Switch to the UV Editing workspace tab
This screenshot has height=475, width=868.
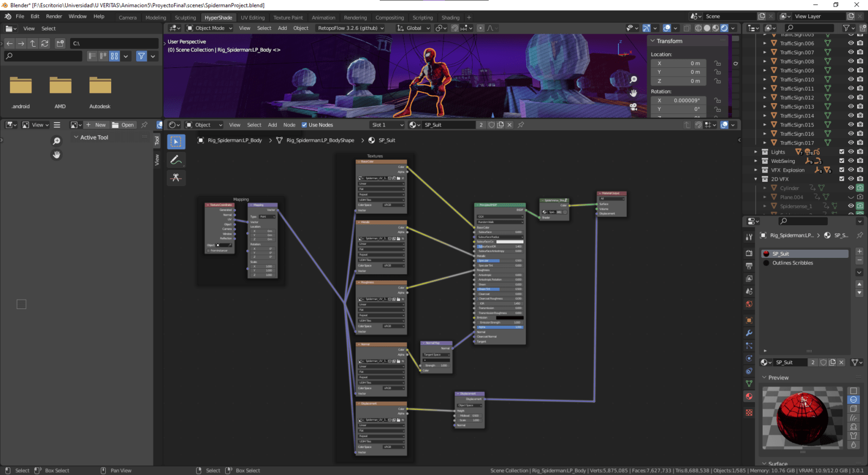[253, 17]
